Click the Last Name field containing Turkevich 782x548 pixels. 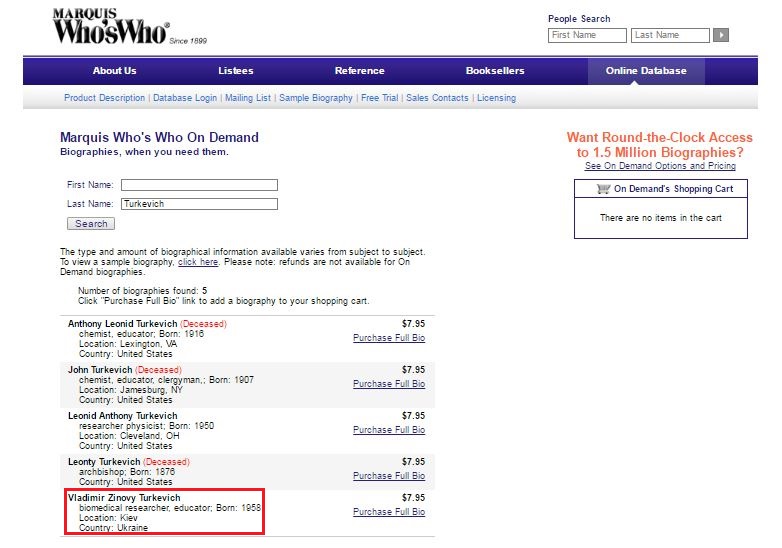pyautogui.click(x=199, y=204)
